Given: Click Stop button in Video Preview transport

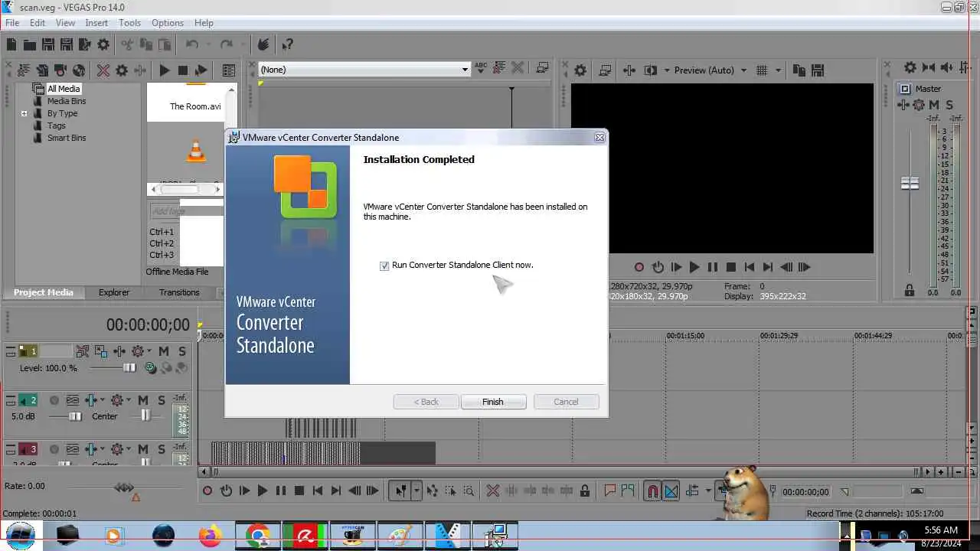Looking at the screenshot, I should [x=731, y=267].
